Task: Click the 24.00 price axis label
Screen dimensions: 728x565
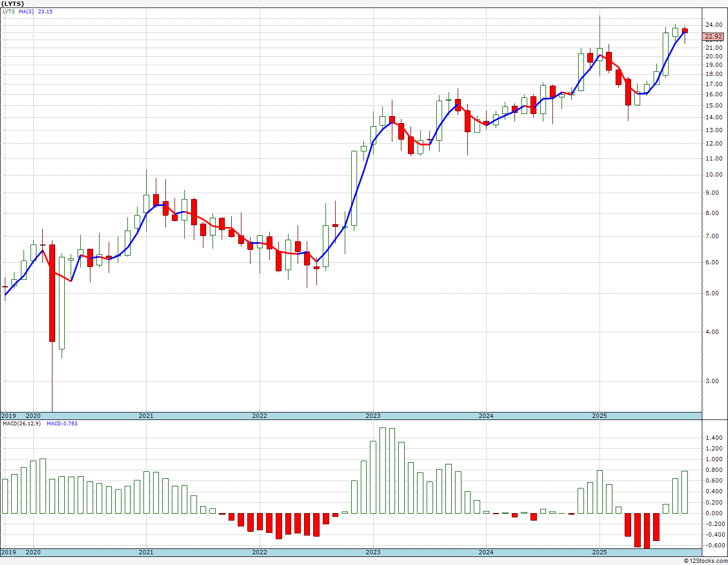Action: click(x=712, y=25)
